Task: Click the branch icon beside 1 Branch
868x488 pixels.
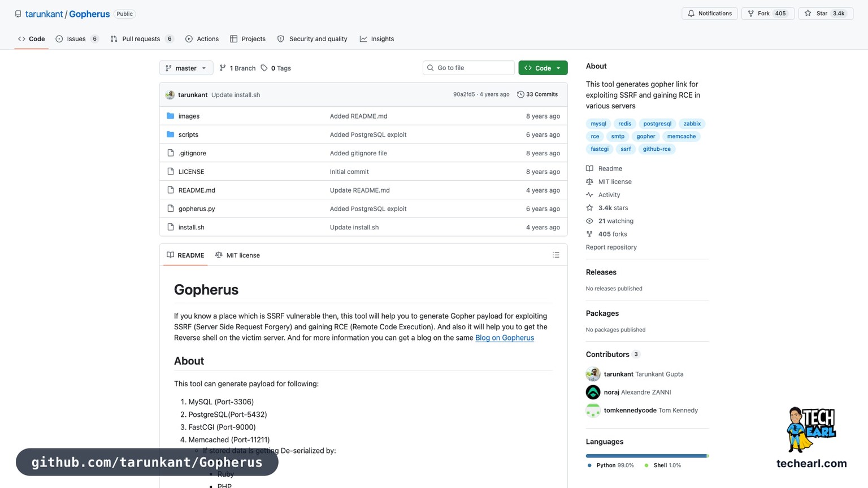Action: click(223, 68)
